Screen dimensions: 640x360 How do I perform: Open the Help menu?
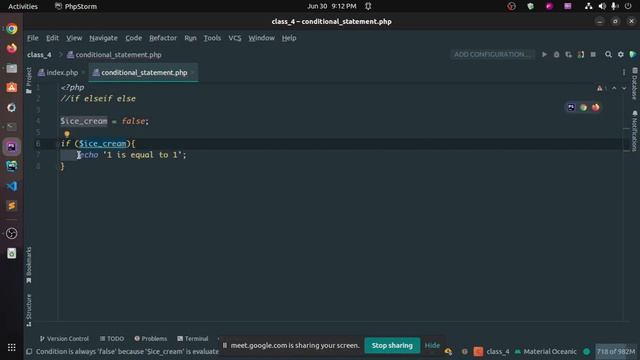[x=289, y=38]
